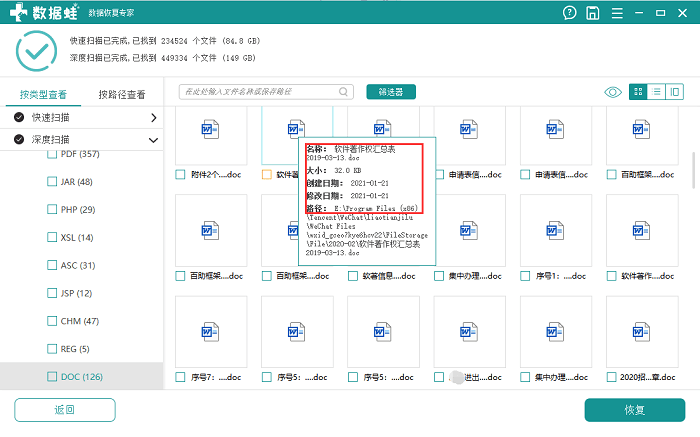
Task: Switch to thumbnail grid view
Action: click(x=638, y=92)
